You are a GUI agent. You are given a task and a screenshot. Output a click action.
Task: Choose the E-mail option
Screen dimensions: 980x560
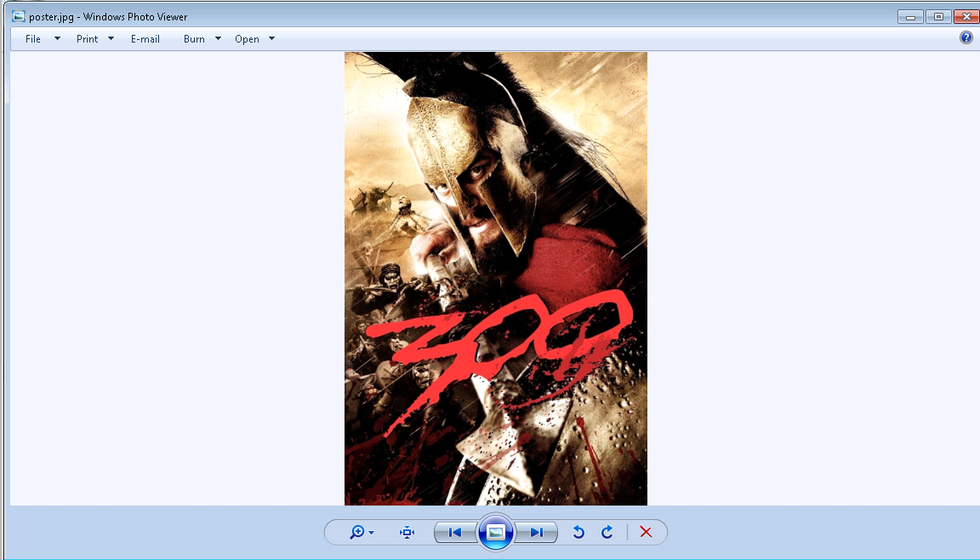click(x=145, y=39)
